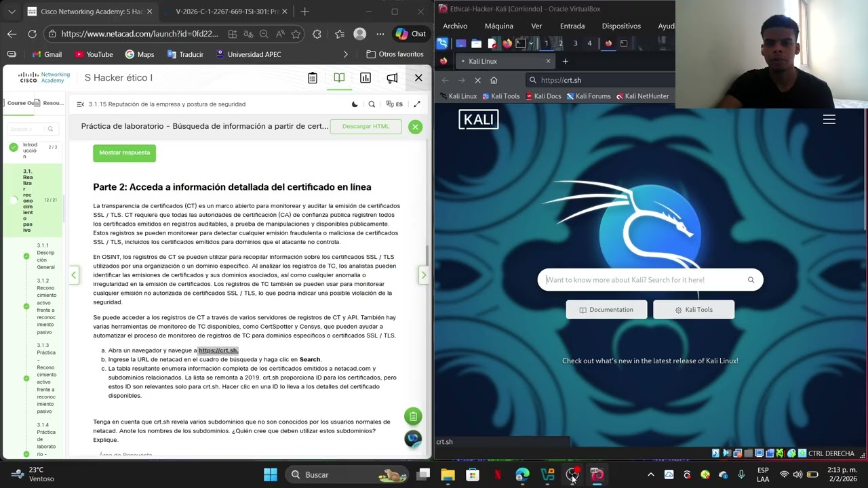Open the ES language selector
868x488 pixels.
pos(394,104)
